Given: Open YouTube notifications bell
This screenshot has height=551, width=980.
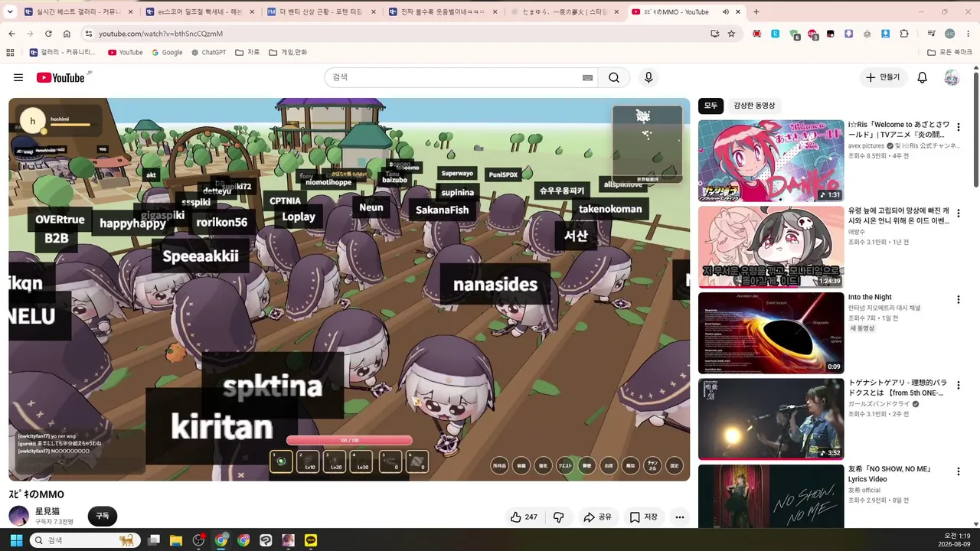Looking at the screenshot, I should pos(923,77).
